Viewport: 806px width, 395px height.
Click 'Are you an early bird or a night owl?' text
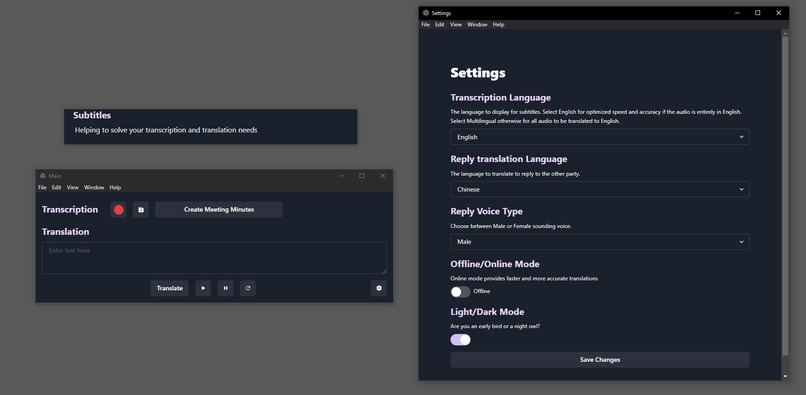(495, 327)
